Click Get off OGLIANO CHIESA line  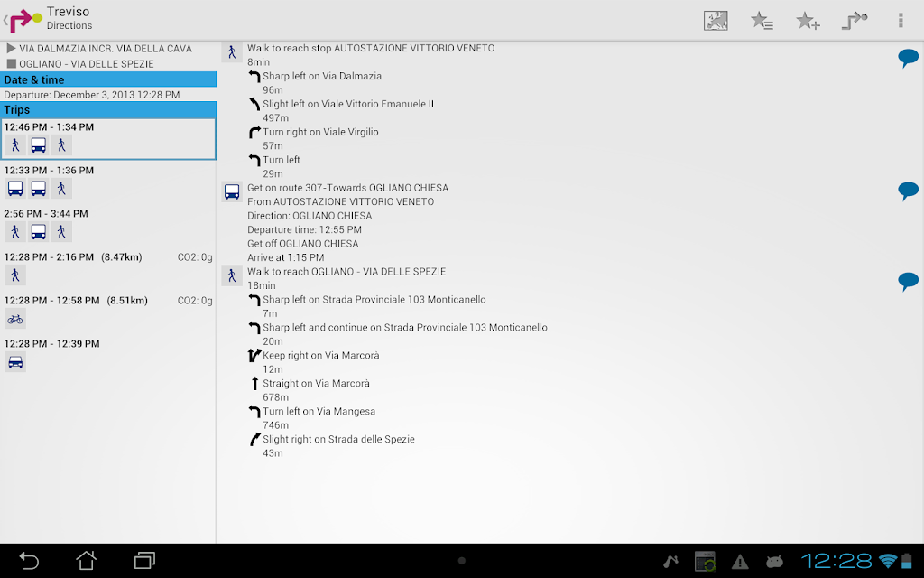[303, 244]
